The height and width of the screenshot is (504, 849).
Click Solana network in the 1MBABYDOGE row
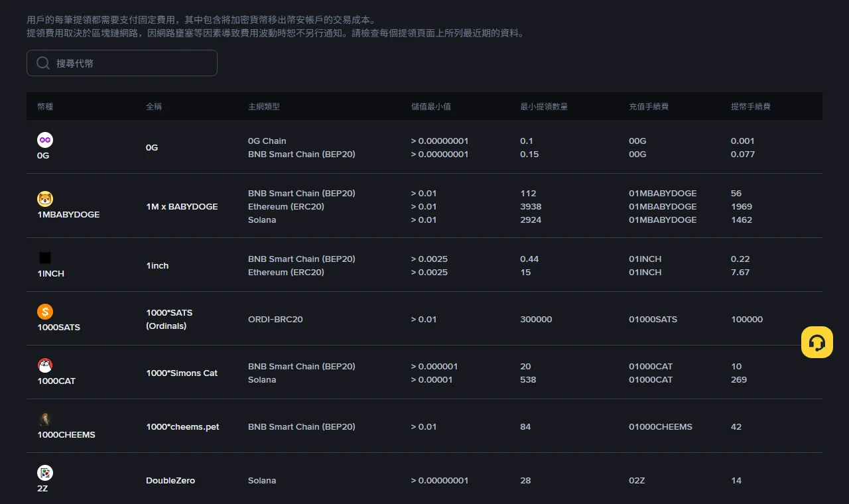tap(262, 220)
